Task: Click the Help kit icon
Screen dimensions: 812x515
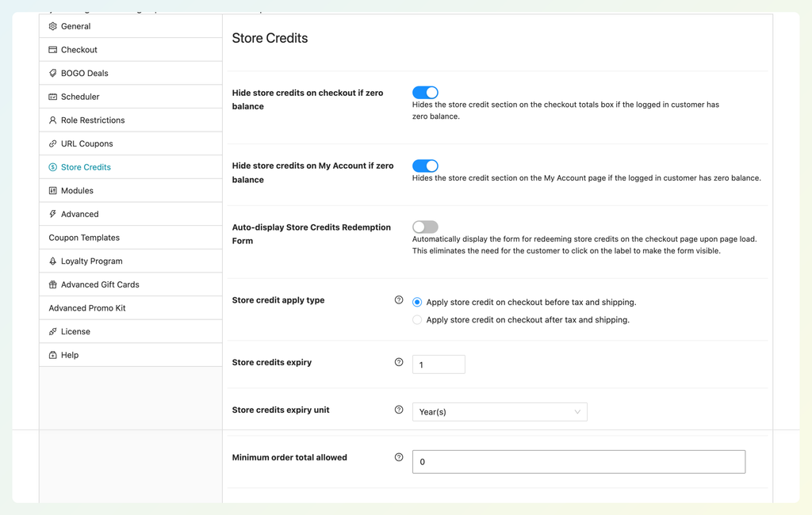Action: coord(52,355)
